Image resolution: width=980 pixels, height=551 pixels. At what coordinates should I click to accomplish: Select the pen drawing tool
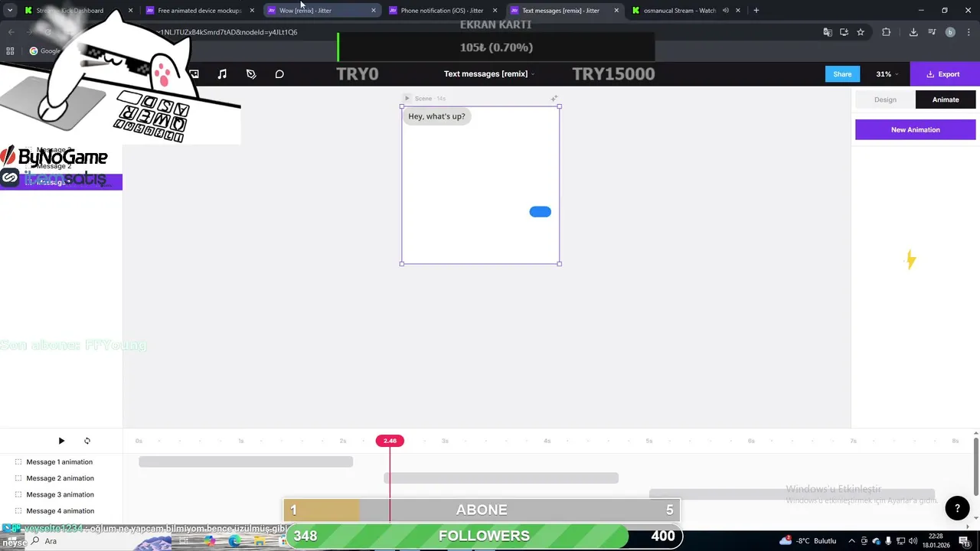251,74
